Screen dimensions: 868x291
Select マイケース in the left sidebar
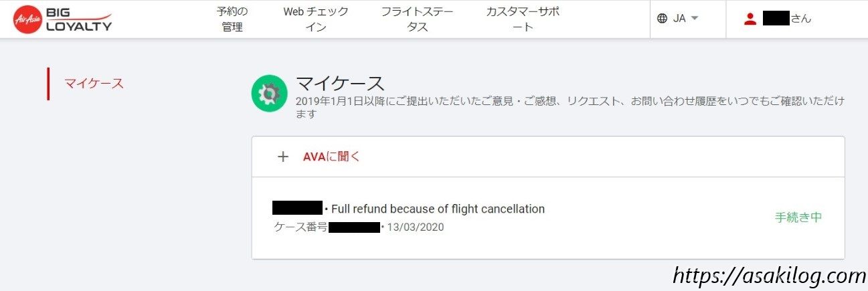click(94, 84)
